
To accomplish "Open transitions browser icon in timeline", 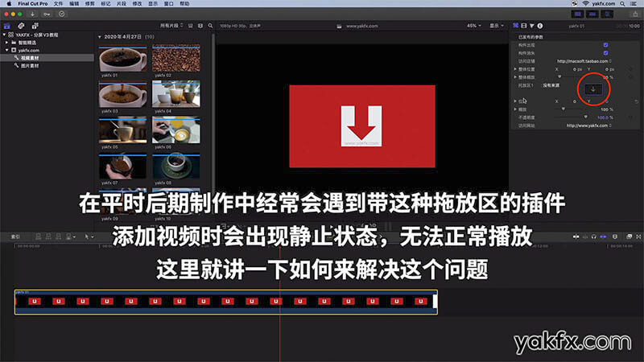I will (x=638, y=237).
